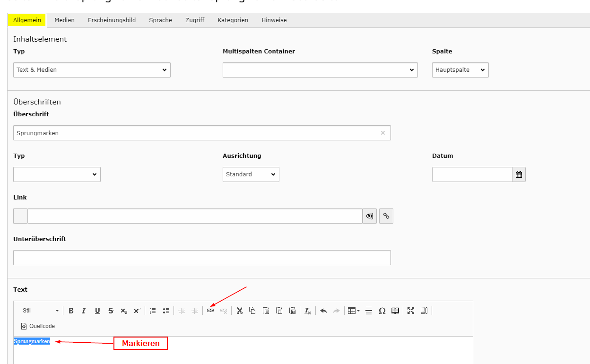
Task: Open calendar picker for Datum field
Action: click(519, 174)
